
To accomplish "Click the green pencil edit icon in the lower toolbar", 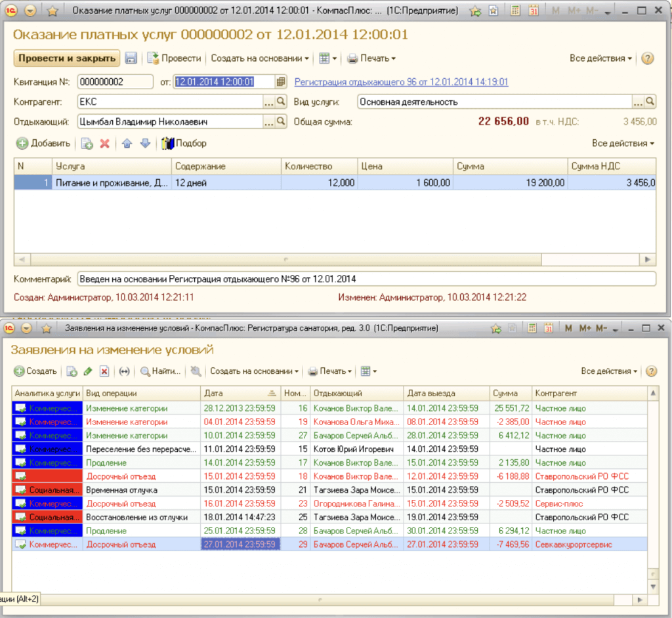I will pos(88,371).
